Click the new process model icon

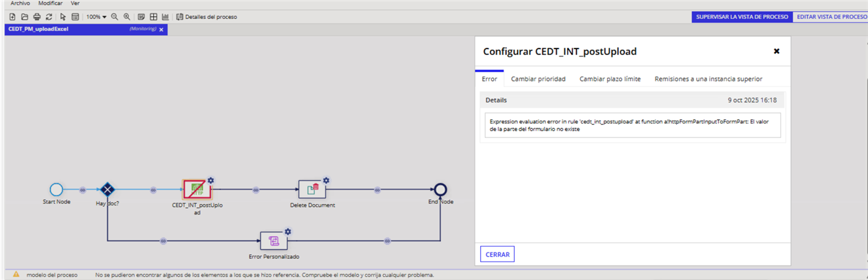12,17
